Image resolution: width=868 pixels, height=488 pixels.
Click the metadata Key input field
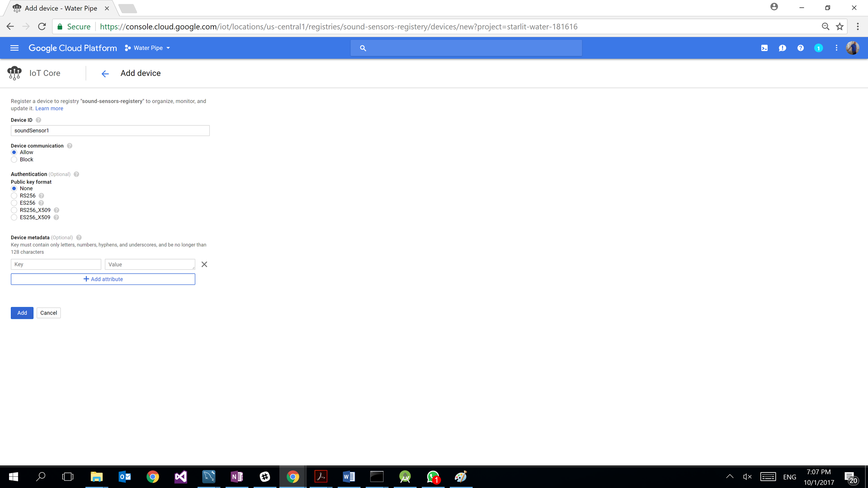[x=56, y=265]
